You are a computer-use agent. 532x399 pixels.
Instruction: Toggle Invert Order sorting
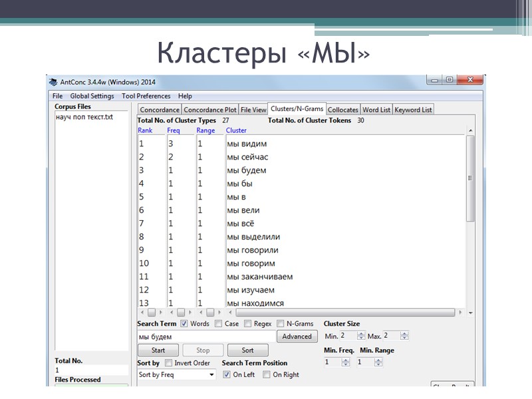tap(170, 363)
